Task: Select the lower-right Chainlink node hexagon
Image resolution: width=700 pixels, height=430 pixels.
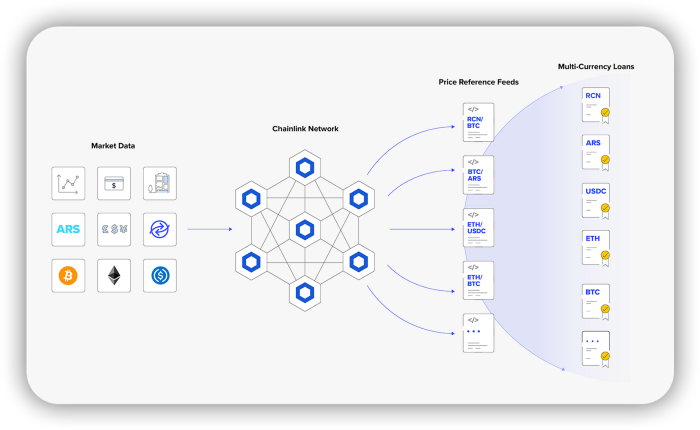Action: point(359,262)
